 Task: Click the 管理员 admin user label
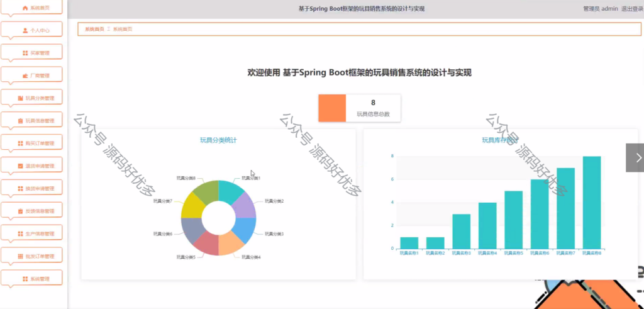(601, 9)
